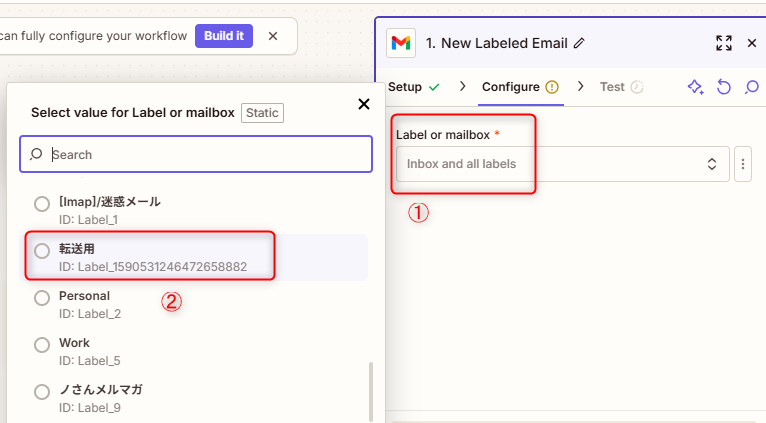This screenshot has width=766, height=423.
Task: Close the Select value popup
Action: [x=363, y=104]
